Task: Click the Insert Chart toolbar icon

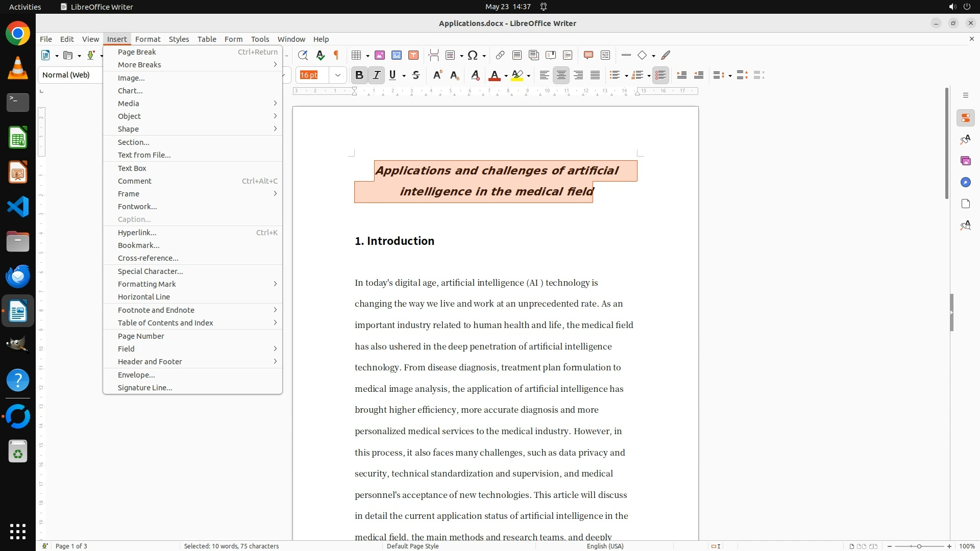Action: [397, 55]
